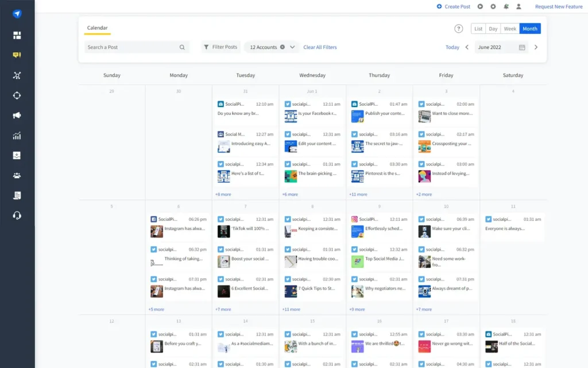Remove the 12 Accounts filter x icon

pos(283,47)
